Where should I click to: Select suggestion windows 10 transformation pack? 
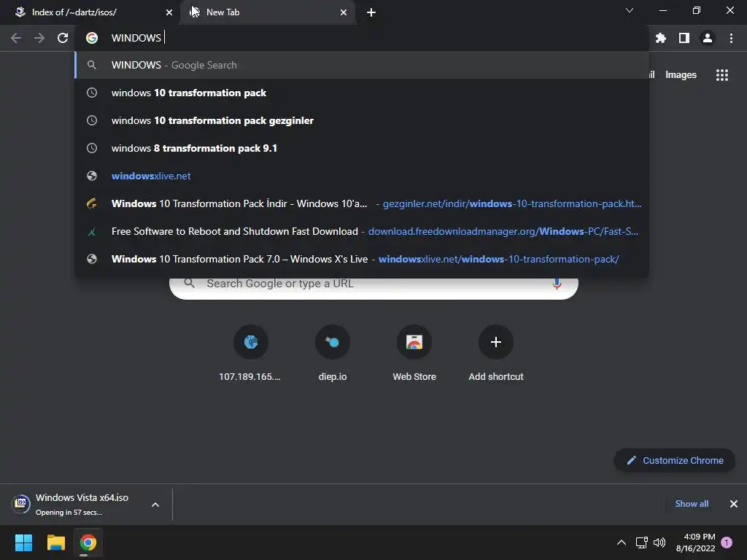tap(362, 93)
